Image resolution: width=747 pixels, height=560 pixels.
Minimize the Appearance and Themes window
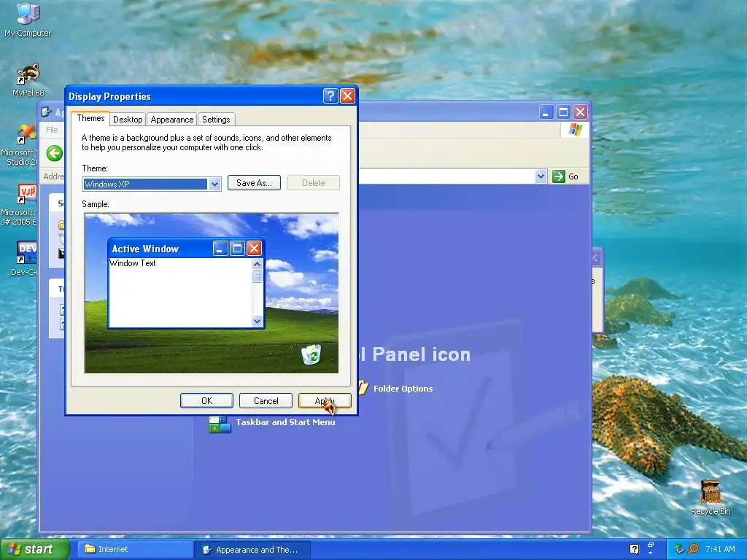click(x=546, y=112)
